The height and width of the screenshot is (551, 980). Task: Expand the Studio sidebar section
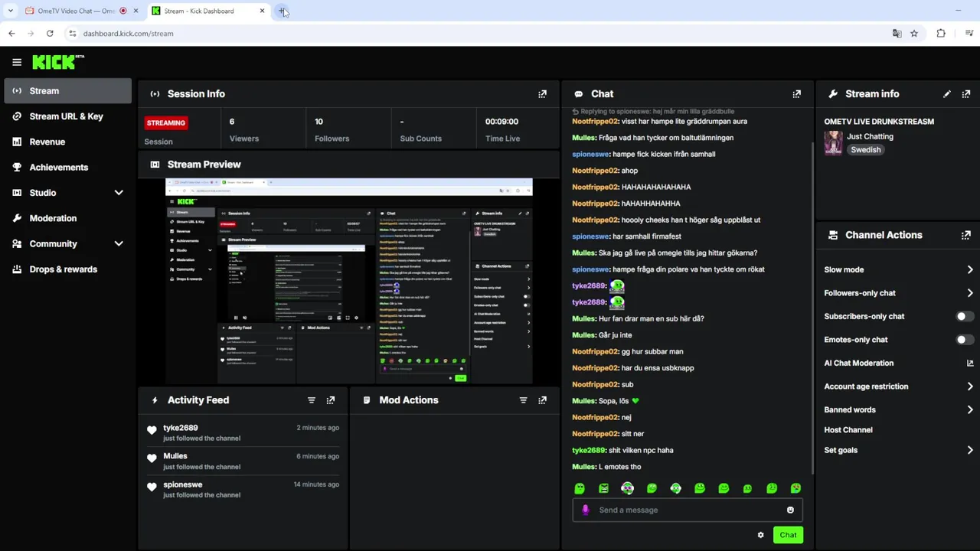pos(119,193)
